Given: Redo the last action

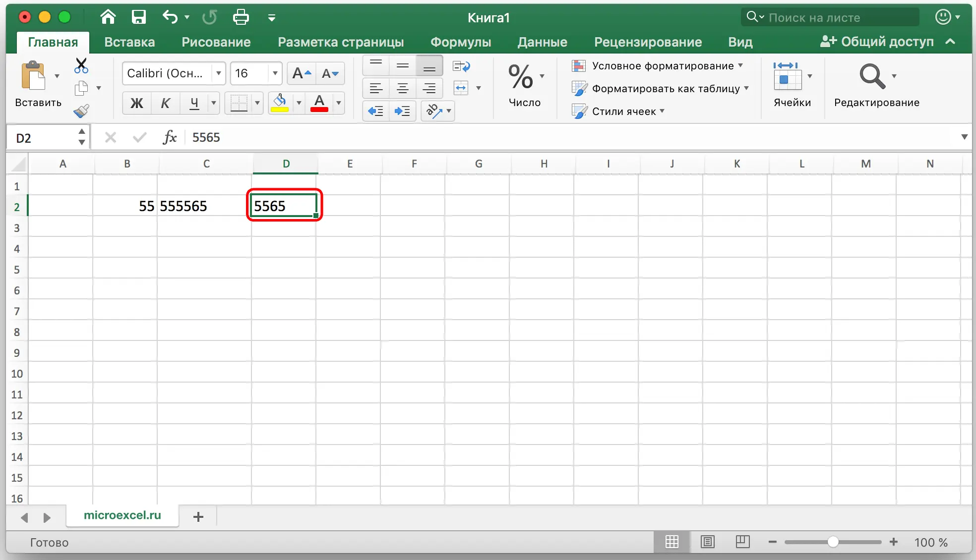Looking at the screenshot, I should pyautogui.click(x=209, y=17).
